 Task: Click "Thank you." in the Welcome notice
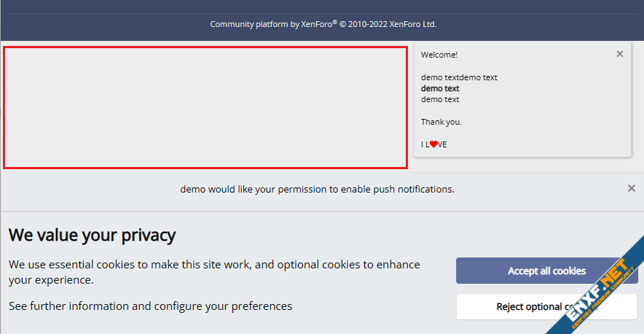tap(441, 122)
